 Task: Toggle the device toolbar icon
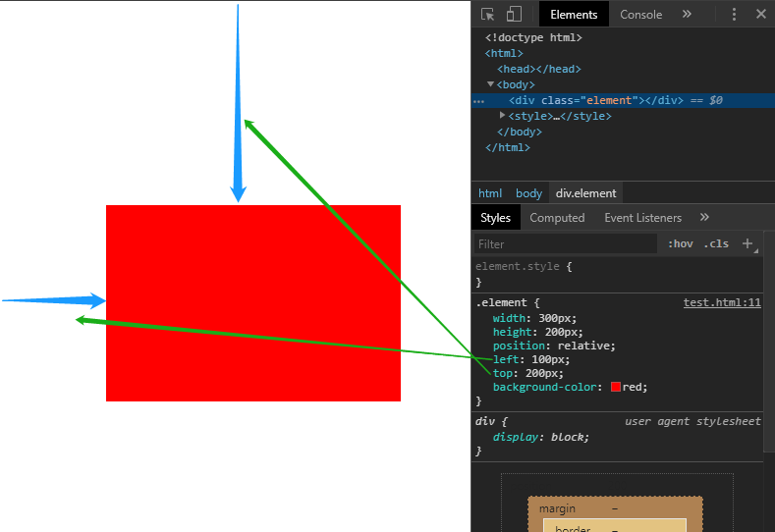point(514,15)
